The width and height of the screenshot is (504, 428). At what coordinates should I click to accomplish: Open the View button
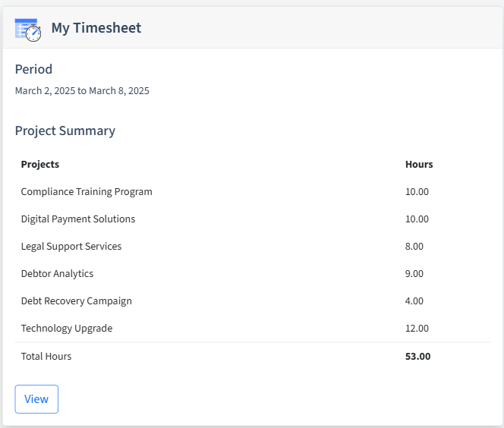(36, 398)
